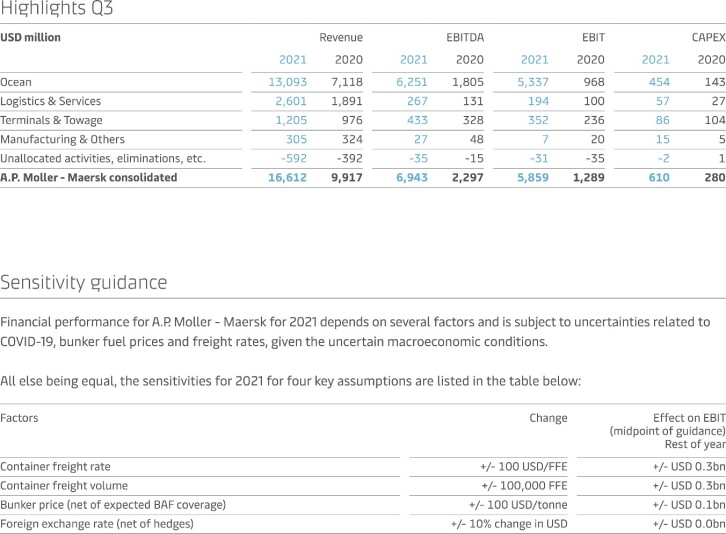Select the A.P. Moller - Maersk consolidated row label
The image size is (726, 534).
point(89,177)
